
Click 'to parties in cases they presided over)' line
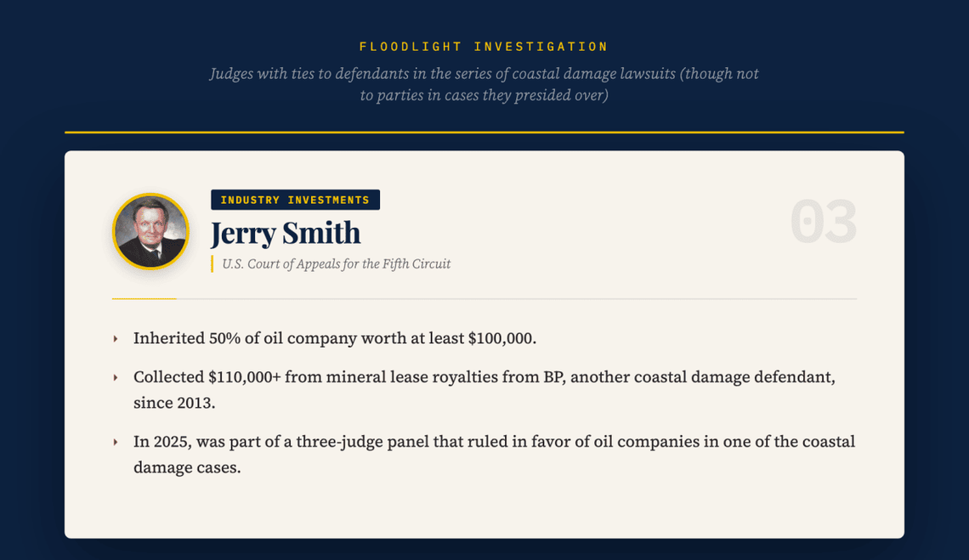(484, 95)
